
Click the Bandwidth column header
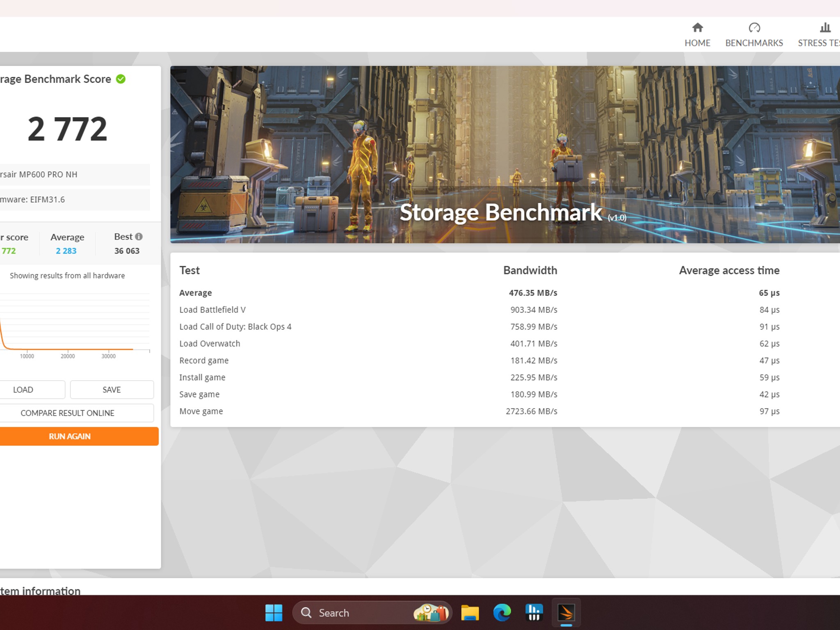click(x=530, y=270)
